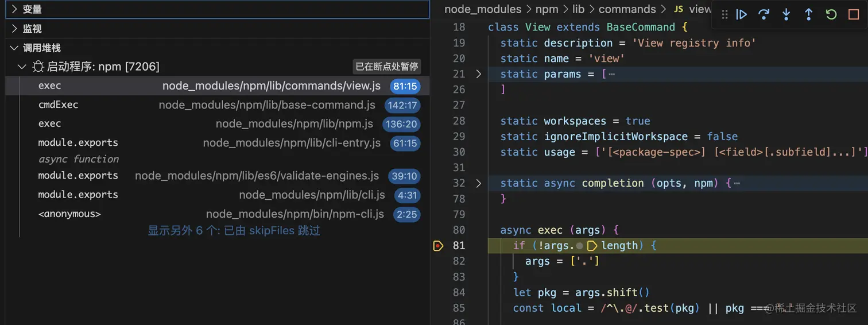Click the Step Into debug button
868x325 pixels.
786,14
